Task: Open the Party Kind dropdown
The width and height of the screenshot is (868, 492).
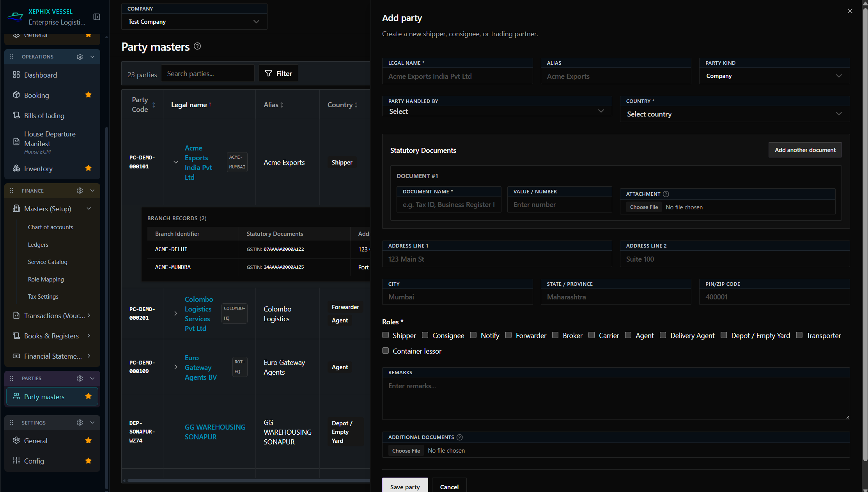Action: coord(774,76)
